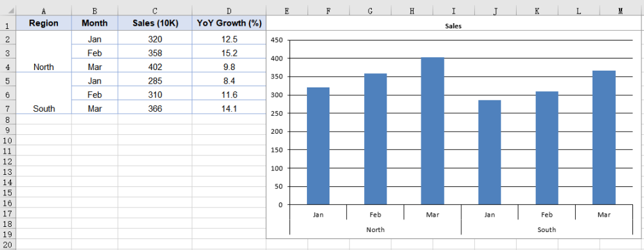Select the growth value 9.8
The image size is (644, 250).
(x=229, y=67)
